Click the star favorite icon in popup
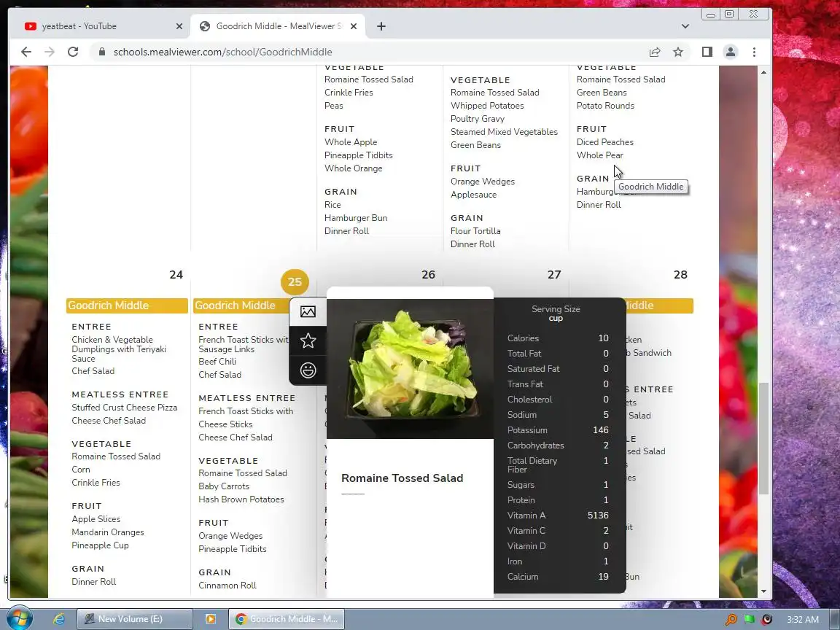This screenshot has width=840, height=630. [308, 341]
